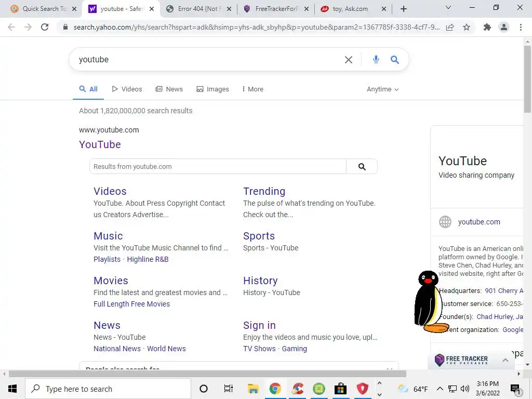The image size is (532, 399).
Task: Open Gaming sublink
Action: pyautogui.click(x=294, y=349)
